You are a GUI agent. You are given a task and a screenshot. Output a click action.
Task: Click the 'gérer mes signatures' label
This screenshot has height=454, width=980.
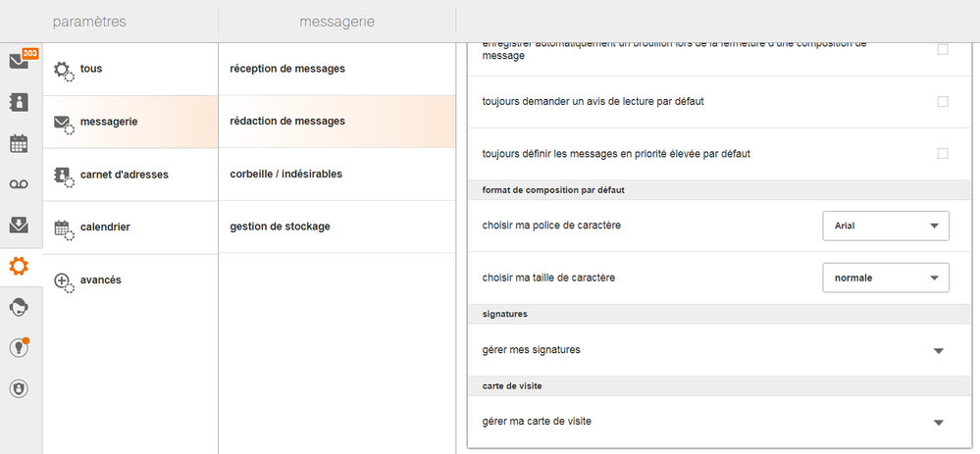point(532,350)
